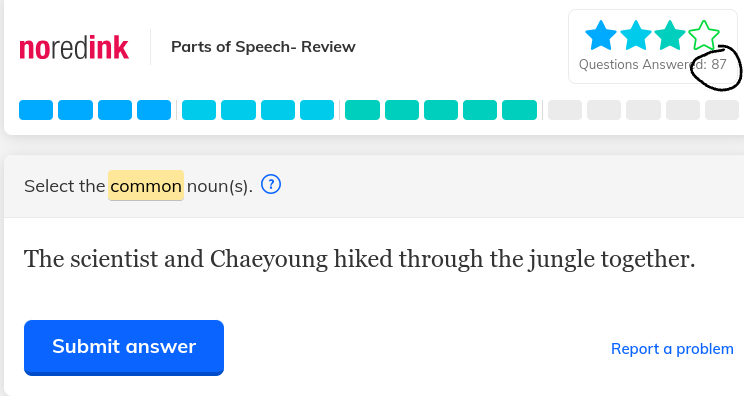Click the NoRedInk logo

(x=74, y=47)
